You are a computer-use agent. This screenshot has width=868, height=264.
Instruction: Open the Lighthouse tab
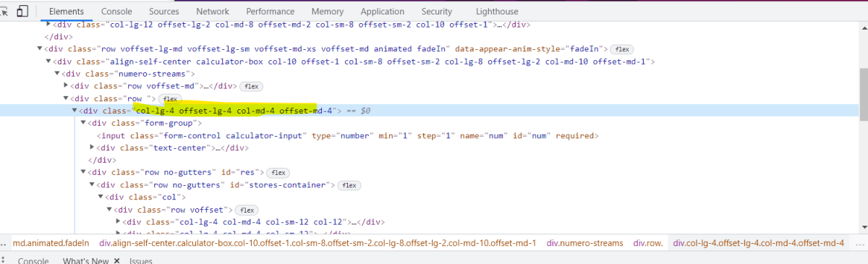[497, 12]
